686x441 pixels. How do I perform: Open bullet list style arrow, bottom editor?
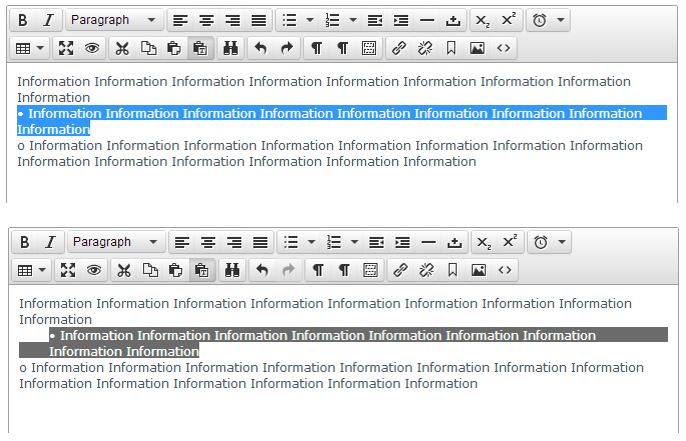(312, 242)
